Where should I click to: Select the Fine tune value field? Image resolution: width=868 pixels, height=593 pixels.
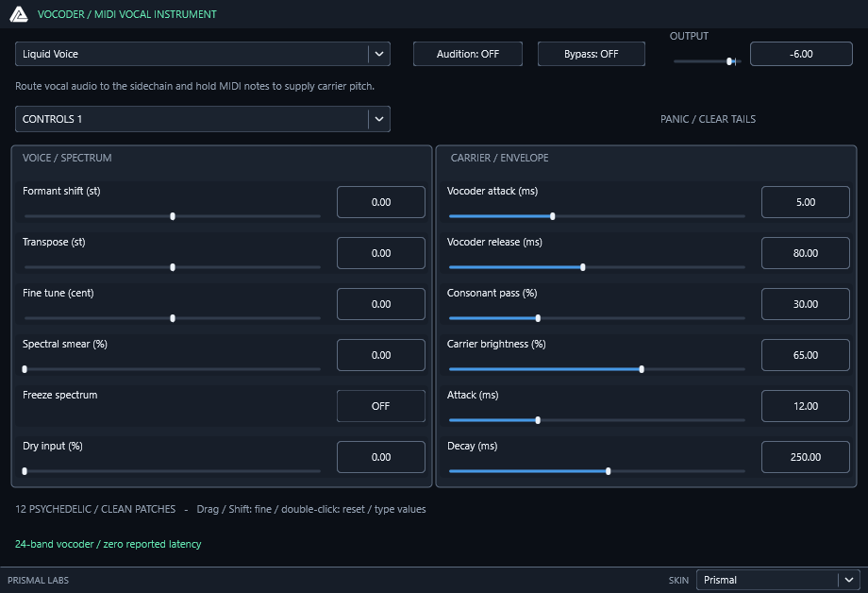coord(381,304)
